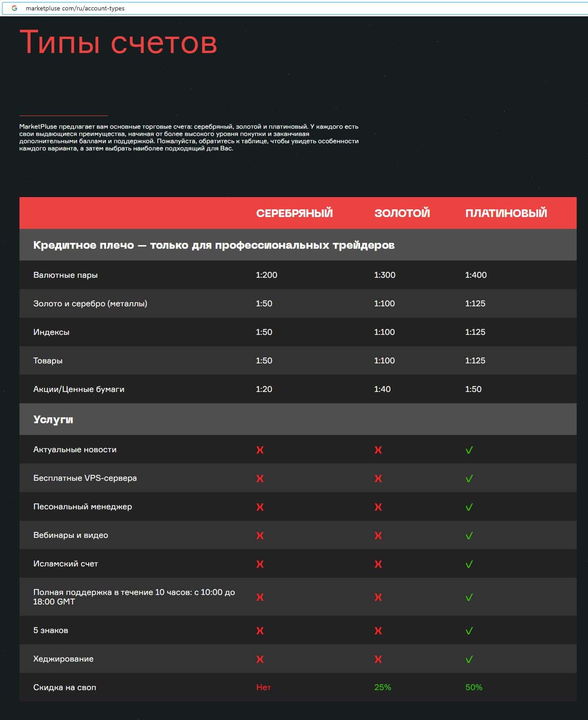Click the Хеджирование row label
Viewport: 588px width, 720px height.
63,659
